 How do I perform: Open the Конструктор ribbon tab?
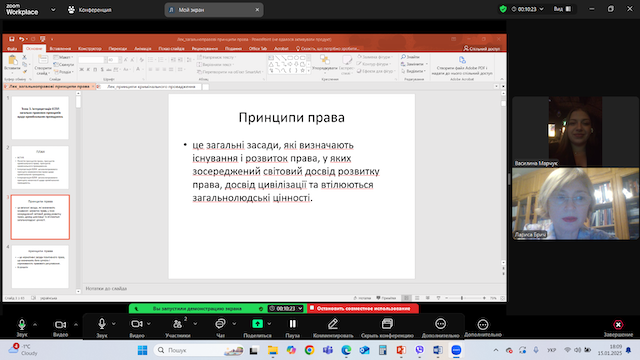click(90, 49)
